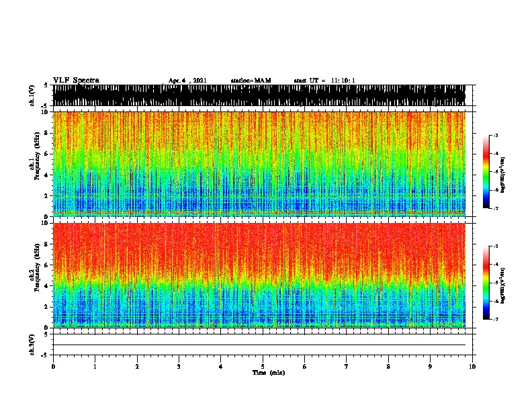
Task: Click the time axis tick label '0'
Action: [x=53, y=367]
